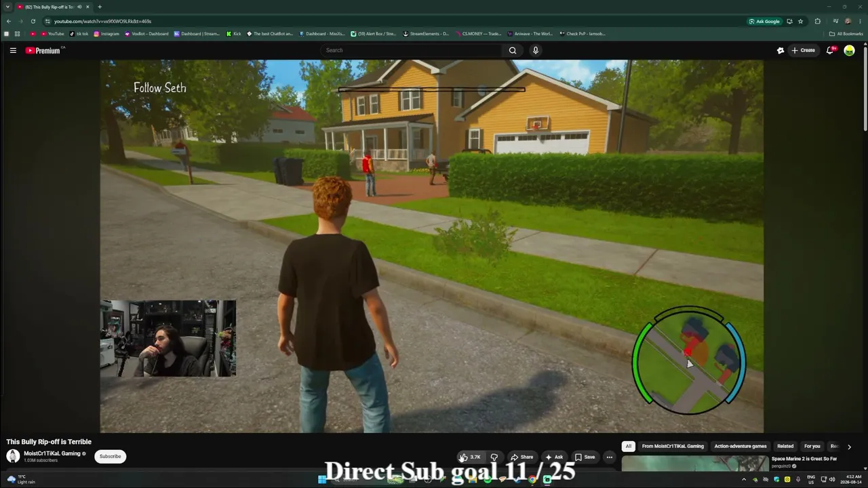Show more category chips with the arrow
The height and width of the screenshot is (488, 868).
(849, 447)
